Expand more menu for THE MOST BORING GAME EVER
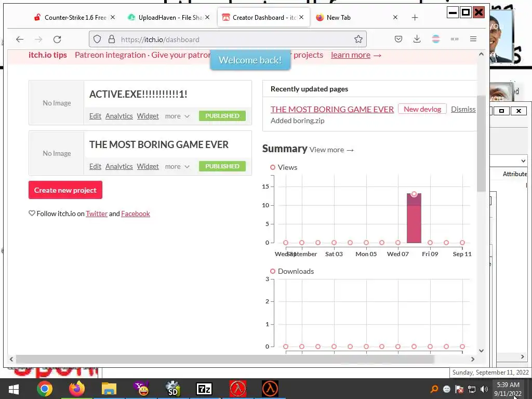Image resolution: width=532 pixels, height=399 pixels. (x=177, y=167)
